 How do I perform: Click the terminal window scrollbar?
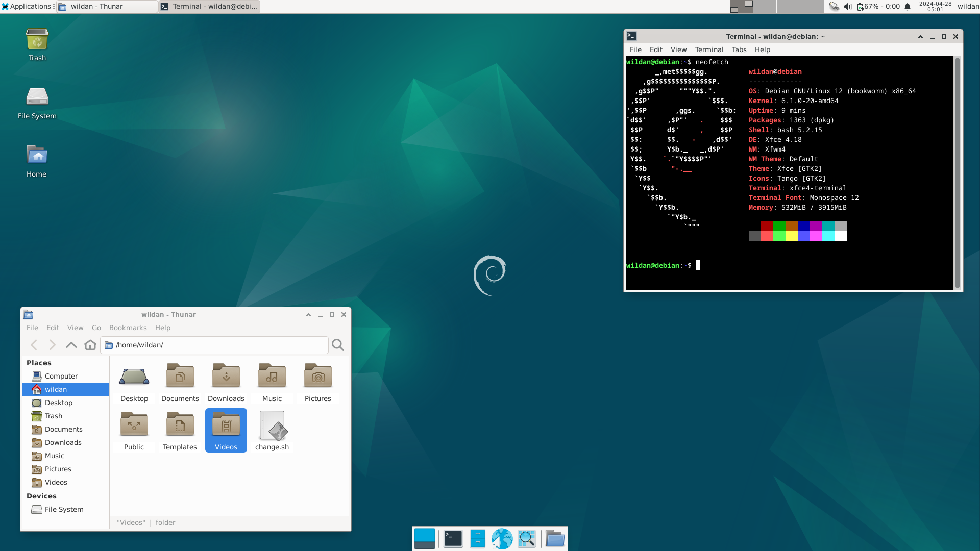click(x=958, y=173)
